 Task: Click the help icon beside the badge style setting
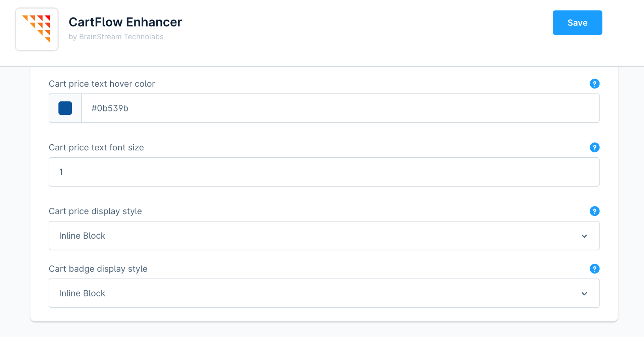click(x=594, y=269)
